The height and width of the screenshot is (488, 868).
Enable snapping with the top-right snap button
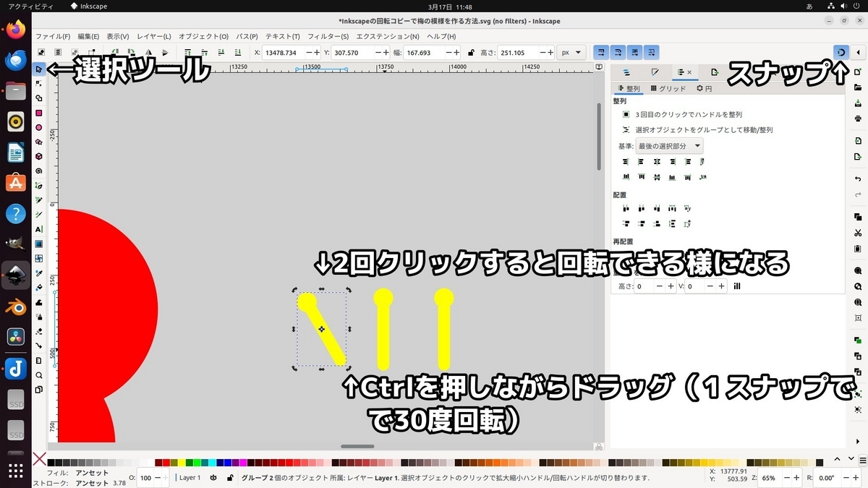coord(841,52)
